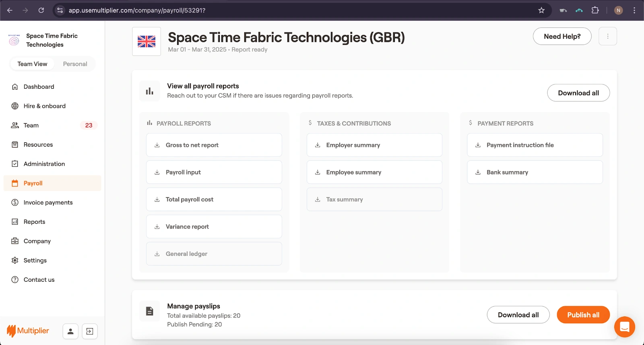
Task: Click the Resources book icon
Action: point(15,145)
